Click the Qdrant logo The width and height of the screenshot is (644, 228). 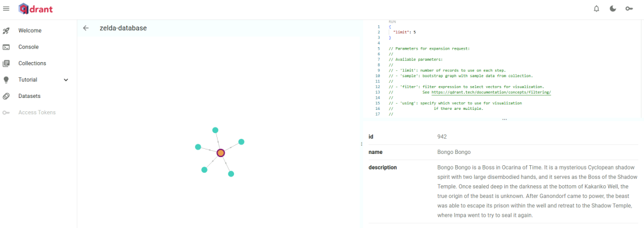(36, 9)
